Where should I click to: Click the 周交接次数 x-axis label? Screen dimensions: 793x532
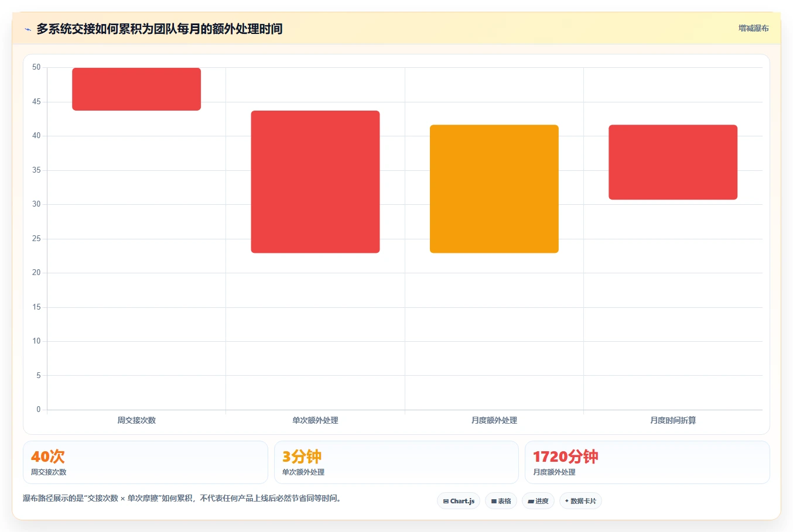tap(136, 420)
